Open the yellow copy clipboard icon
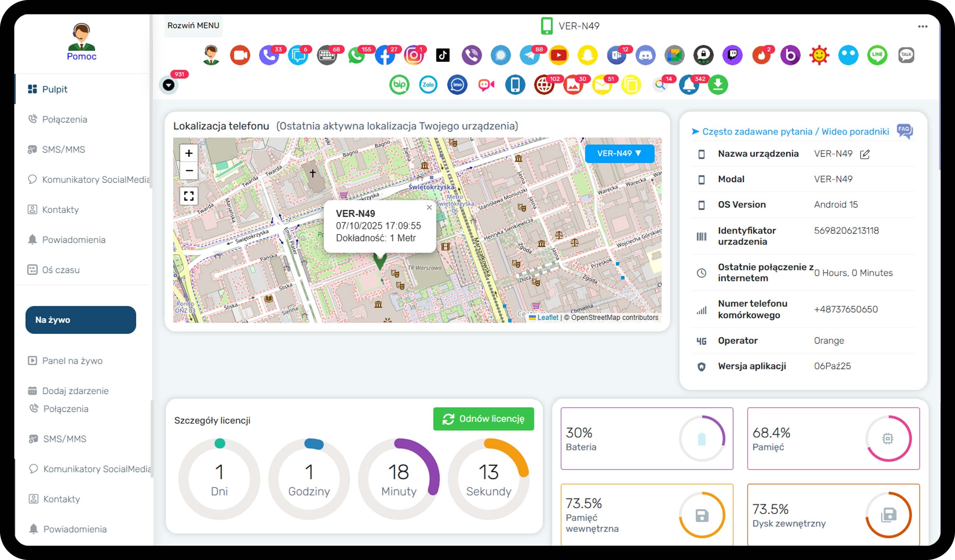955x560 pixels. 631,85
